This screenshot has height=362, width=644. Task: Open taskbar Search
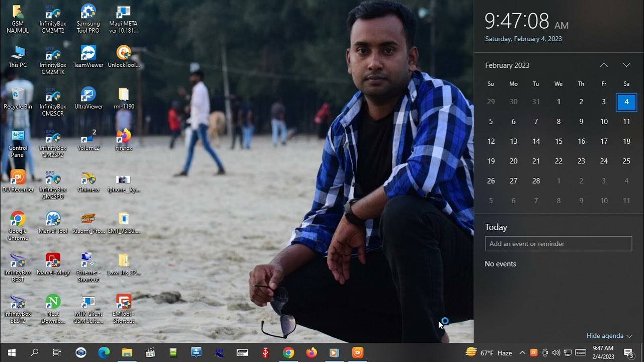34,352
